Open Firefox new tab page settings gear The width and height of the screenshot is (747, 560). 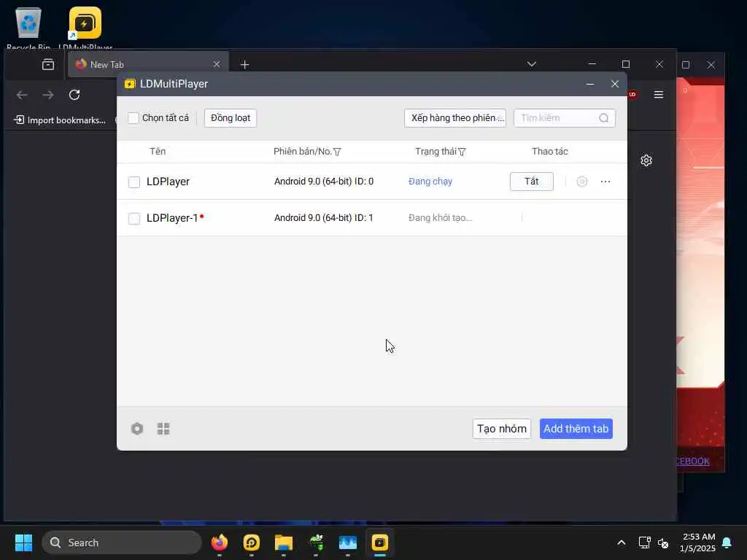coord(646,160)
